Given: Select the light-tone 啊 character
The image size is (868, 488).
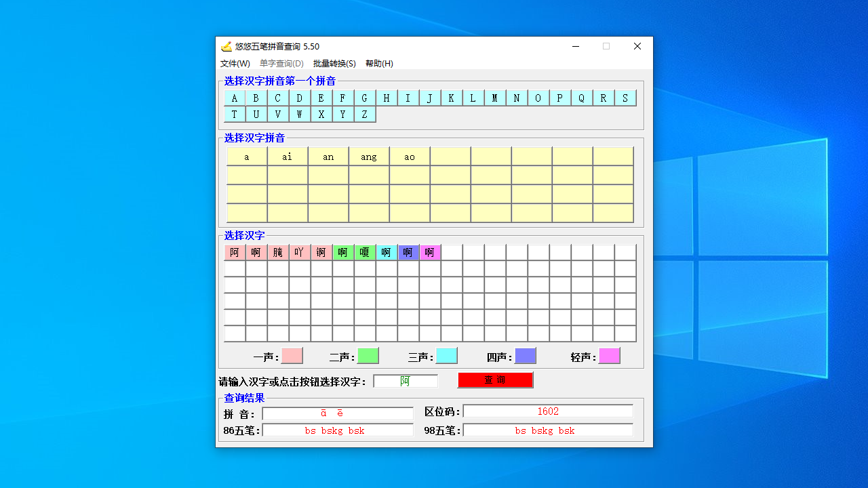Looking at the screenshot, I should tap(429, 251).
